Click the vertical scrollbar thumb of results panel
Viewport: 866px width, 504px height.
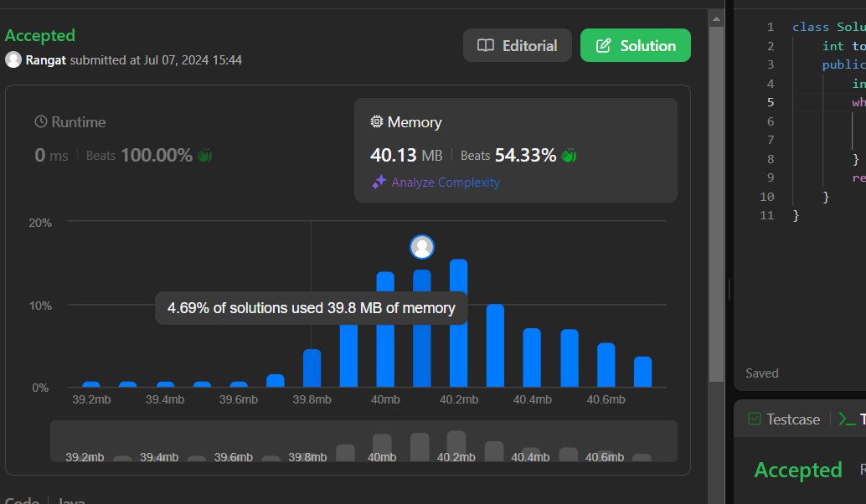[716, 204]
